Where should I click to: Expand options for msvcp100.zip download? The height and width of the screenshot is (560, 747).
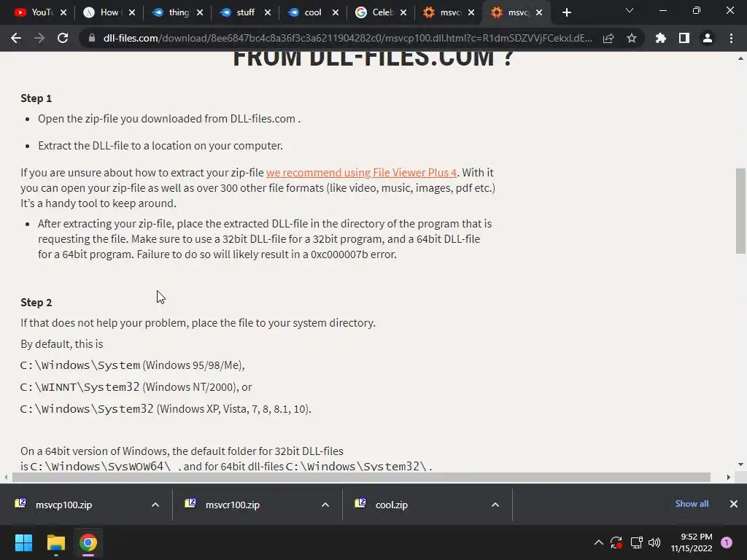click(155, 505)
